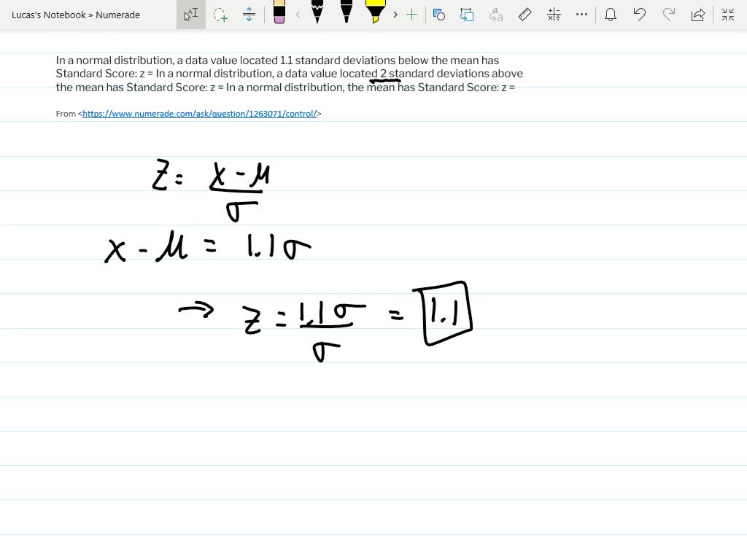This screenshot has width=747, height=560.
Task: Open the more options ellipsis menu
Action: point(581,15)
